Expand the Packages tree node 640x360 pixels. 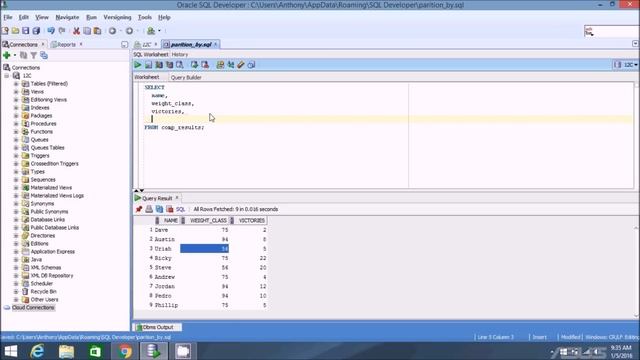tap(16, 116)
